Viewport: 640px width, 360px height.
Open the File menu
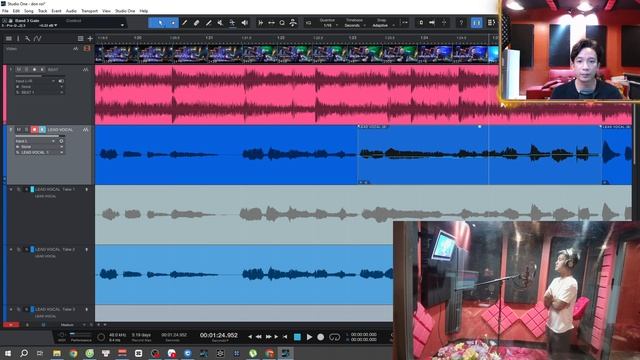5,11
